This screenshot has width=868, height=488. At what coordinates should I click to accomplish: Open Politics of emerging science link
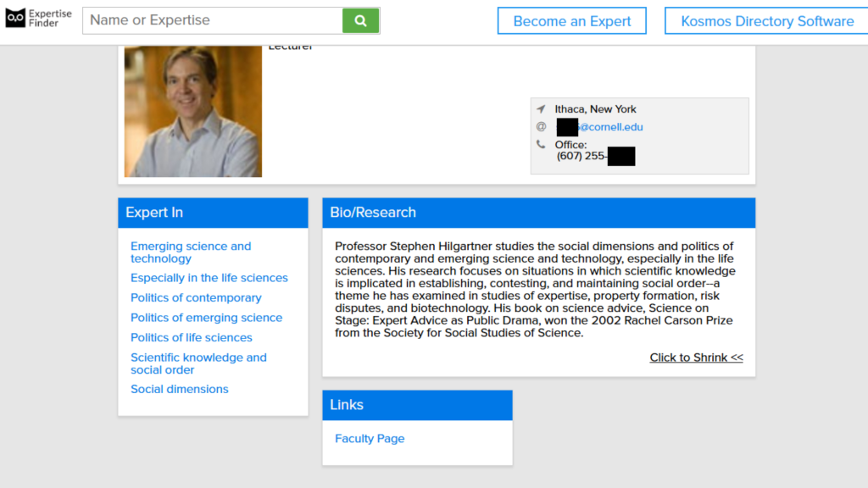pos(207,318)
